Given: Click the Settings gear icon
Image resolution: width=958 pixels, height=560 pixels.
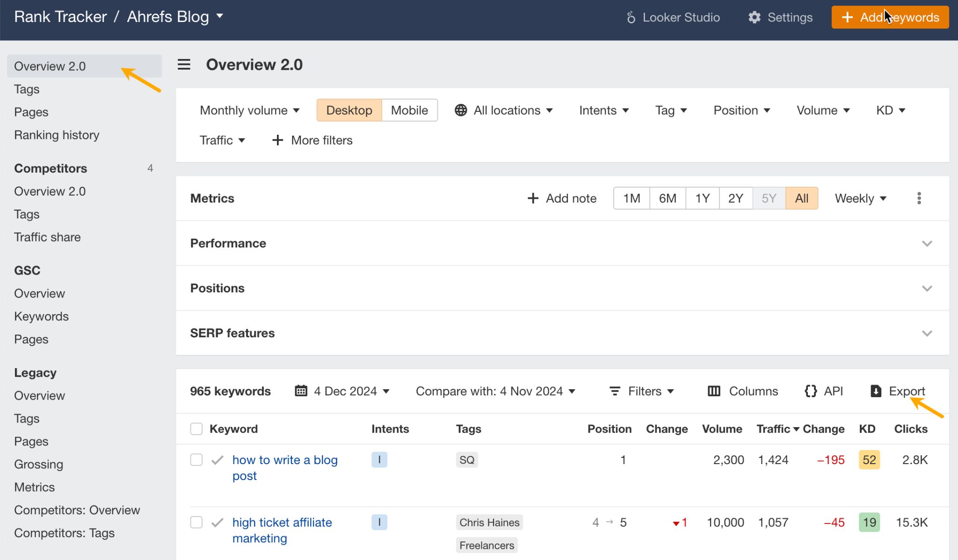Looking at the screenshot, I should [754, 17].
